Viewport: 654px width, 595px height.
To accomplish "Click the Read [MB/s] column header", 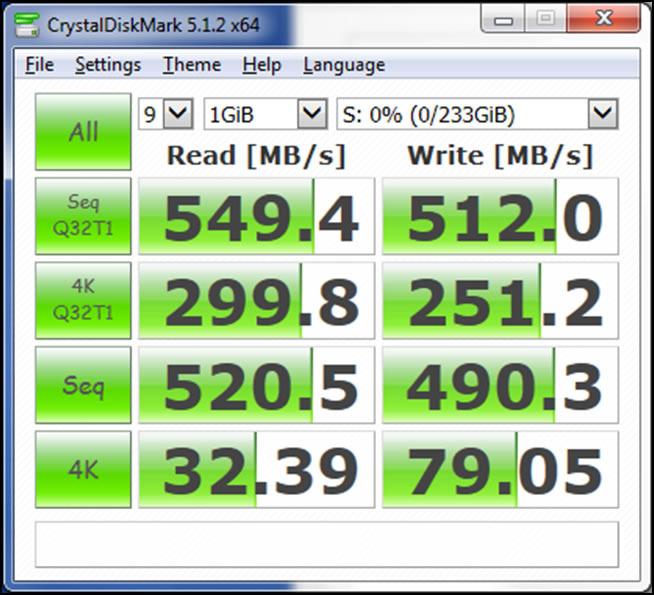I will (x=257, y=156).
